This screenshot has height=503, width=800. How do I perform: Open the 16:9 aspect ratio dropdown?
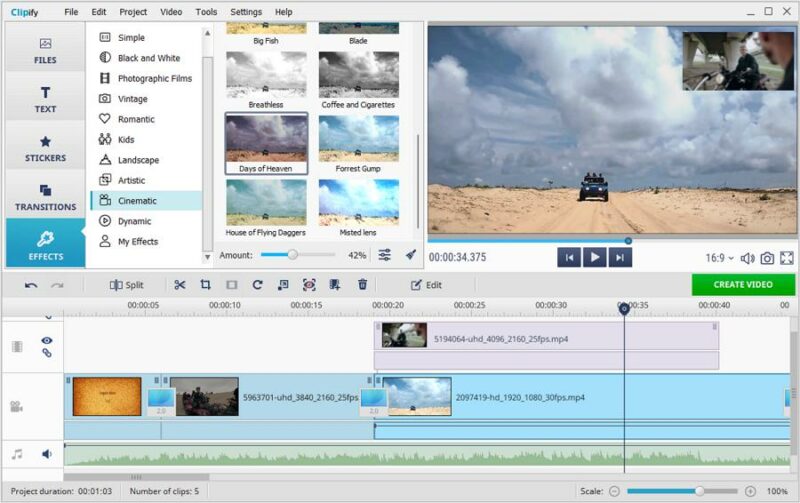tap(719, 258)
